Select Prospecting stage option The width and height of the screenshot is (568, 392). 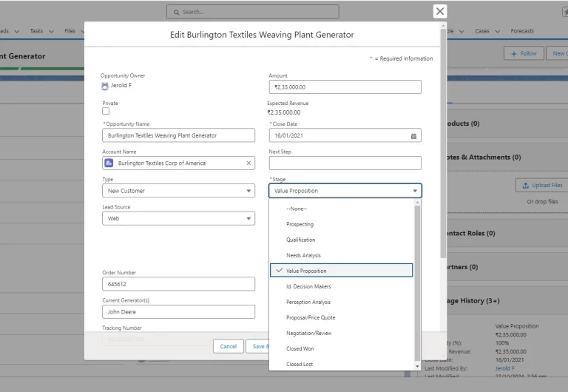341,224
